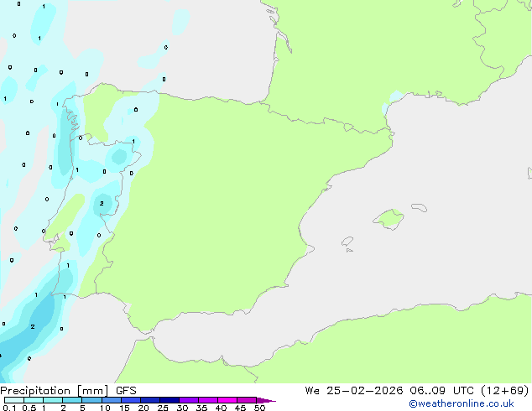Click the 0.1–0.5 mm legend swatch
The width and height of the screenshot is (532, 411).
(x=14, y=400)
